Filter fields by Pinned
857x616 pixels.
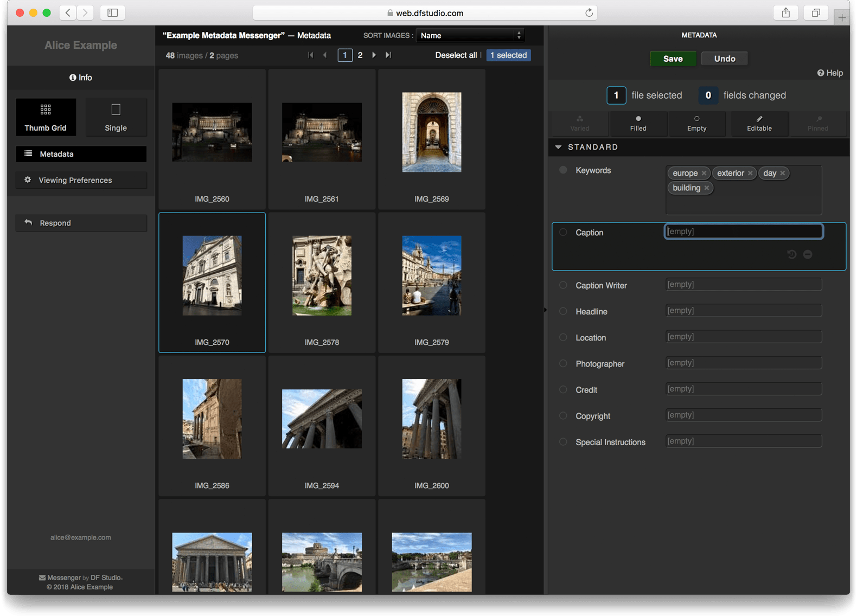point(818,123)
